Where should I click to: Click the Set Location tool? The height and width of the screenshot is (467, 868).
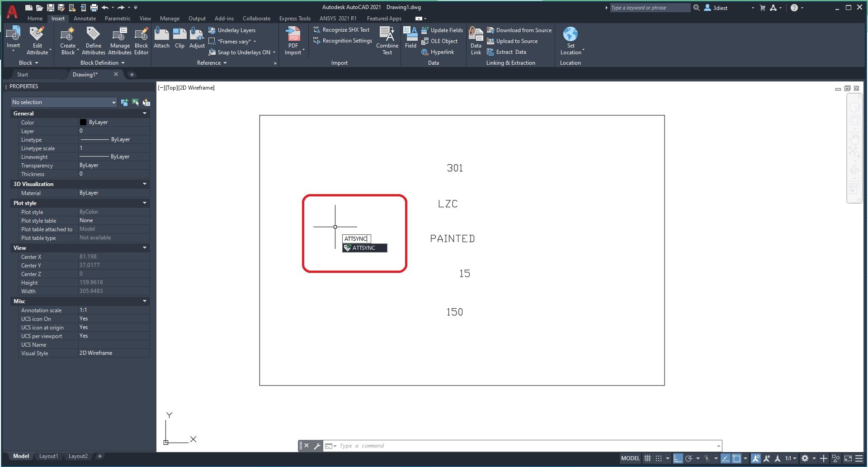571,41
